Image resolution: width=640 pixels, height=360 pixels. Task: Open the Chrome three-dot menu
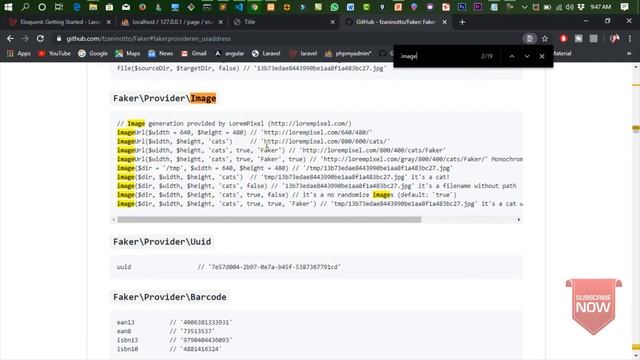pyautogui.click(x=630, y=38)
